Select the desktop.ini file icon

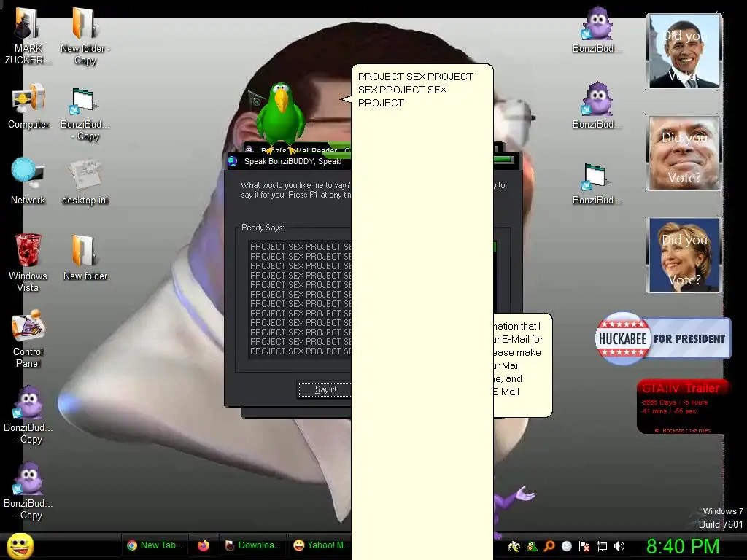point(85,182)
